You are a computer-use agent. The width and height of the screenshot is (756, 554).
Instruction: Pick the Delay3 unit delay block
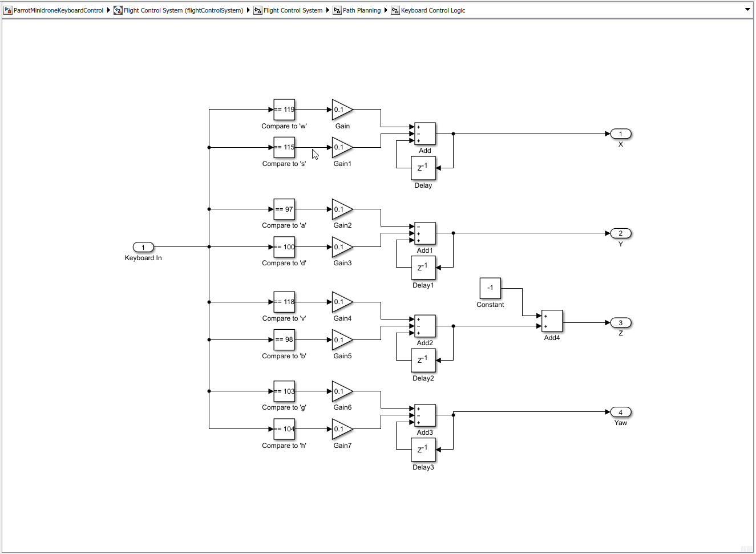point(423,450)
